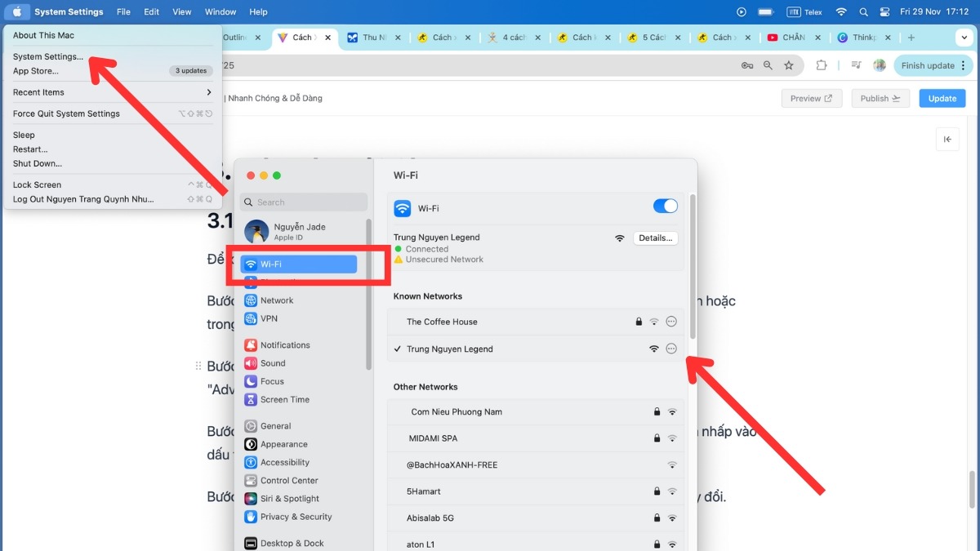Focus the System Settings Search field
The image size is (980, 551).
point(304,202)
